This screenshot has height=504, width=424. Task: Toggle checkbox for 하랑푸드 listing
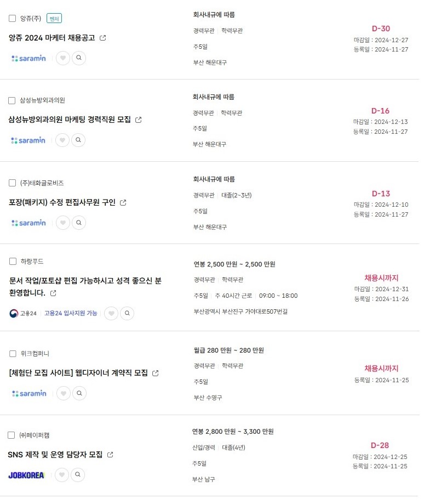[x=13, y=261]
